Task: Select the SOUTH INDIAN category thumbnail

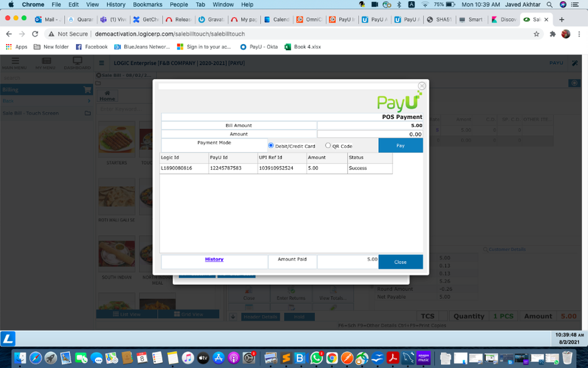Action: (x=117, y=254)
